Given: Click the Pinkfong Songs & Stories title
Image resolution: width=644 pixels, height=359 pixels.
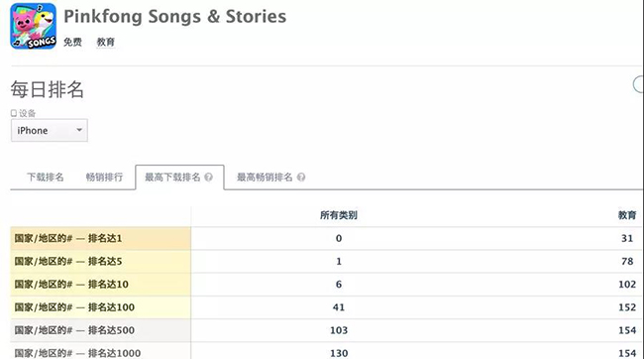Looking at the screenshot, I should [x=175, y=17].
